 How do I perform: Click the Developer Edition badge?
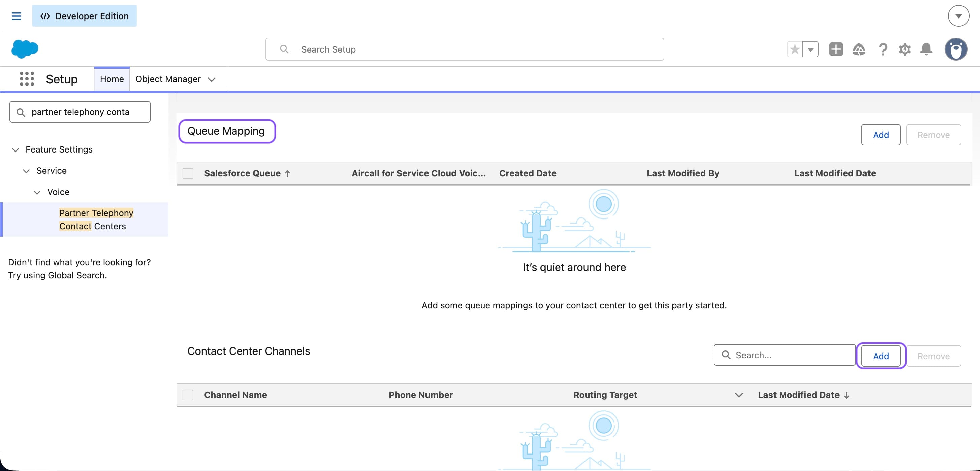[x=85, y=16]
